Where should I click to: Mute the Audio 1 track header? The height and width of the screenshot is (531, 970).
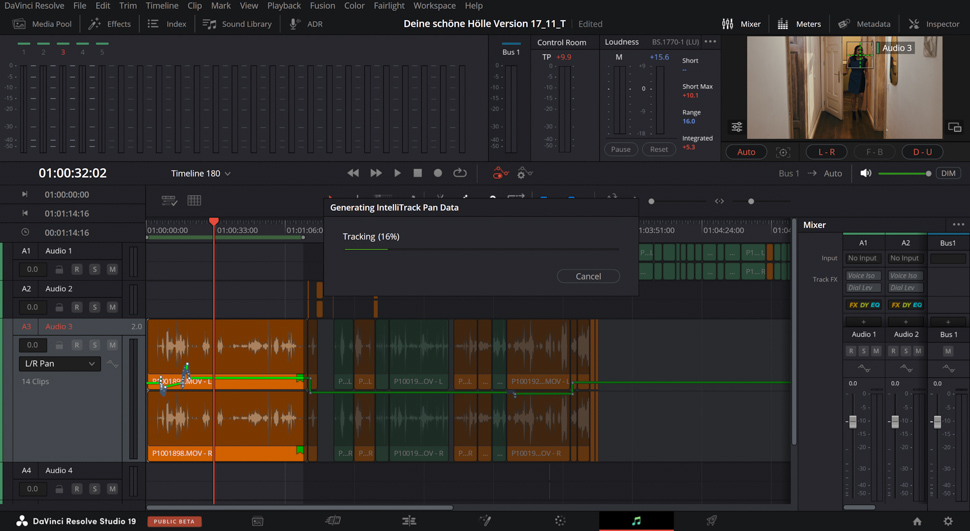coord(112,269)
